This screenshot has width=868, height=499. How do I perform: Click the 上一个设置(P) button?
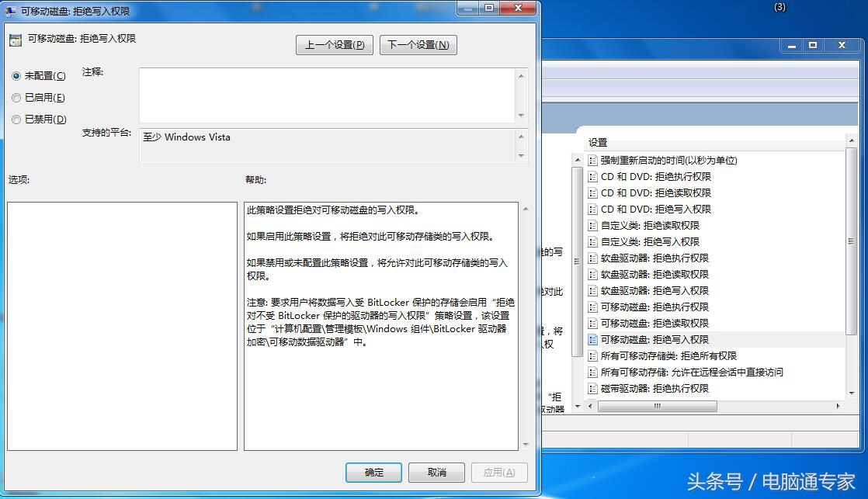click(335, 45)
